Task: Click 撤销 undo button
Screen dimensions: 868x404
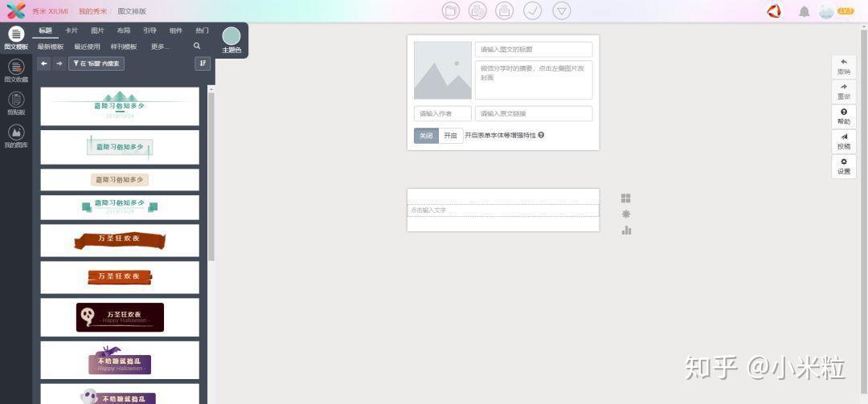Action: coord(844,67)
